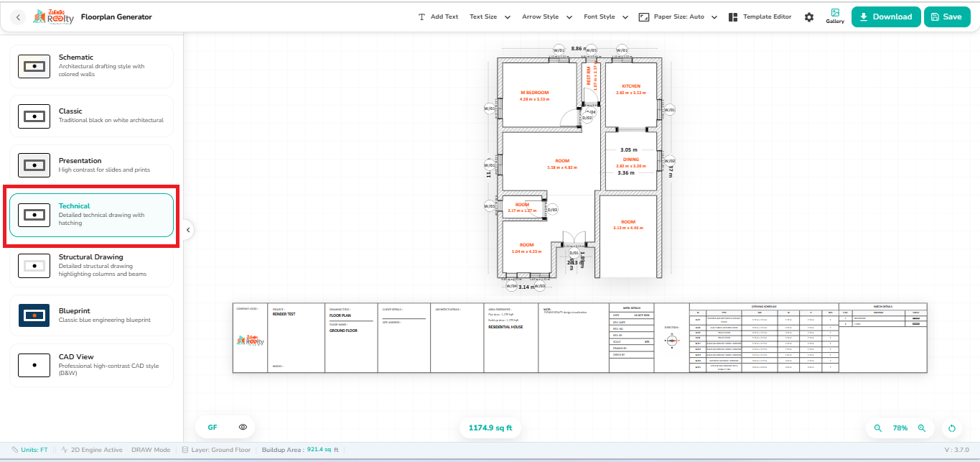This screenshot has height=462, width=980.
Task: Click the title block company logo
Action: 251,341
